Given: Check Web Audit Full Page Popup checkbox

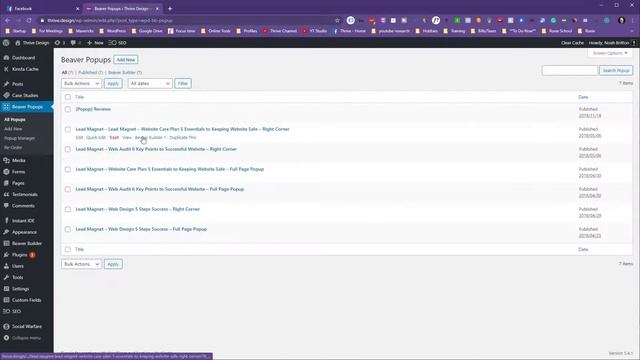Looking at the screenshot, I should click(x=68, y=189).
